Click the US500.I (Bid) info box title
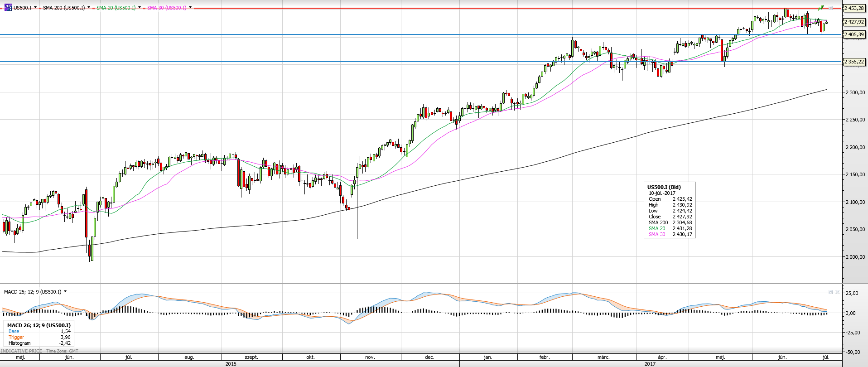The width and height of the screenshot is (868, 367). [664, 187]
